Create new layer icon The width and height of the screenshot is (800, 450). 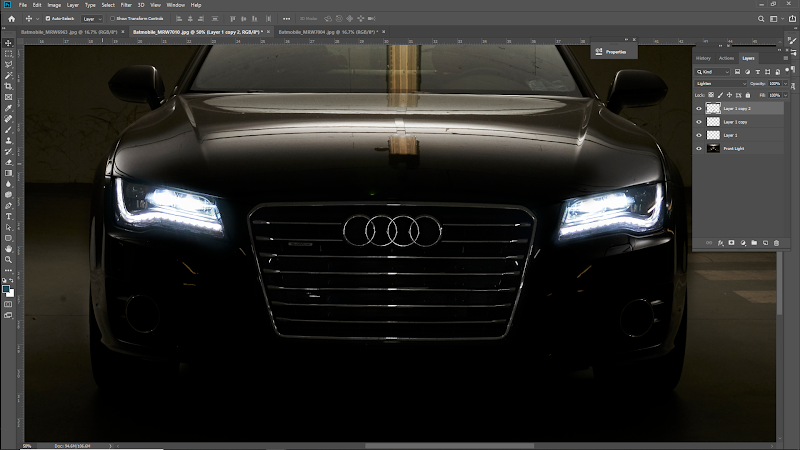(x=765, y=243)
